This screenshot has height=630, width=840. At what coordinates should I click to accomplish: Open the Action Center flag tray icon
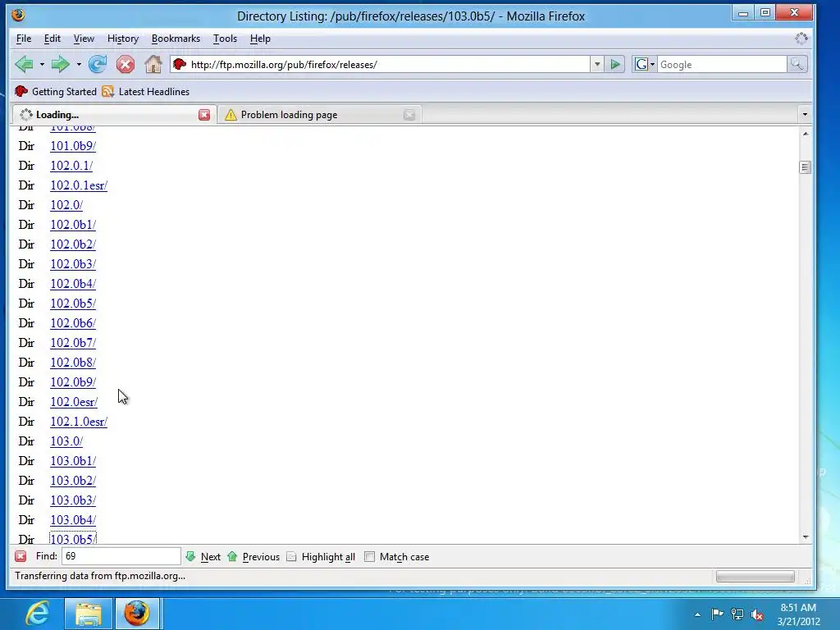pos(717,614)
